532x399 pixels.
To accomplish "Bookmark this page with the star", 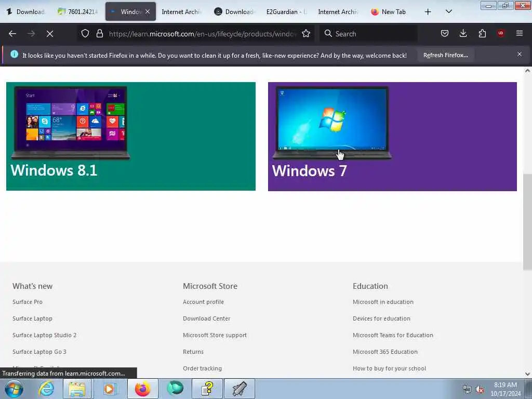I will (306, 34).
